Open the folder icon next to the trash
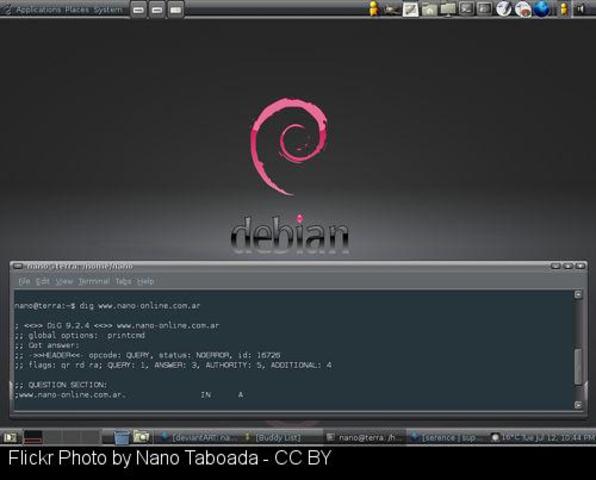This screenshot has width=596, height=480. pyautogui.click(x=141, y=437)
